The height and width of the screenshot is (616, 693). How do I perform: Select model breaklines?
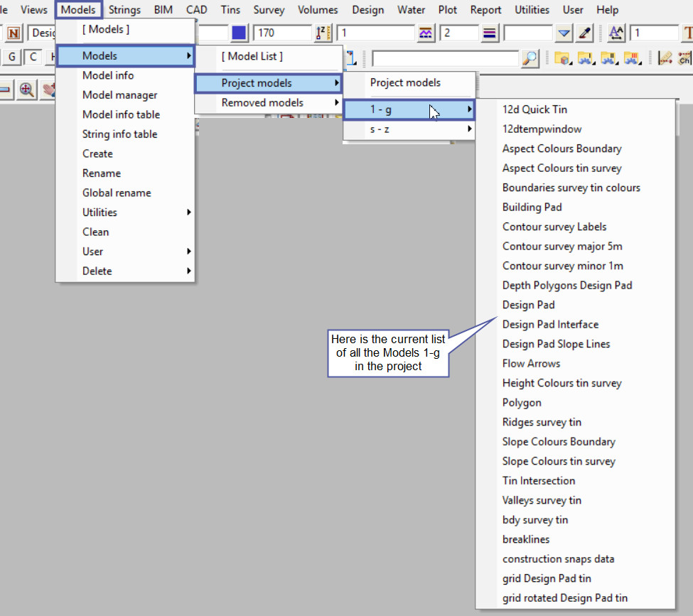pyautogui.click(x=526, y=539)
